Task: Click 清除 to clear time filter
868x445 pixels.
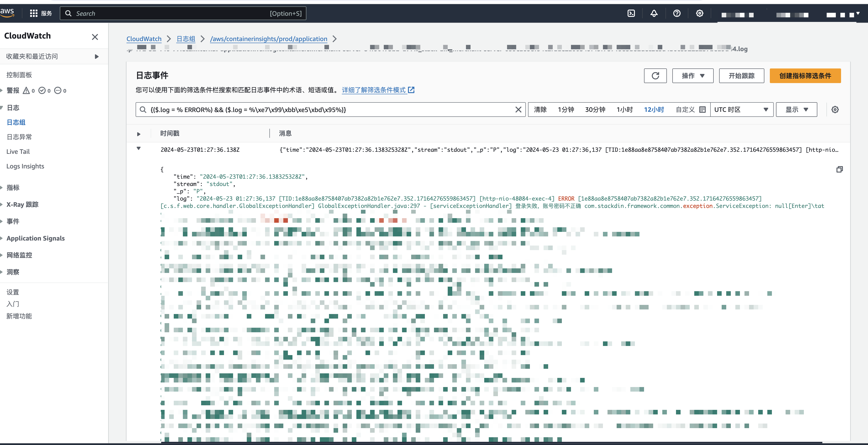Action: (540, 110)
